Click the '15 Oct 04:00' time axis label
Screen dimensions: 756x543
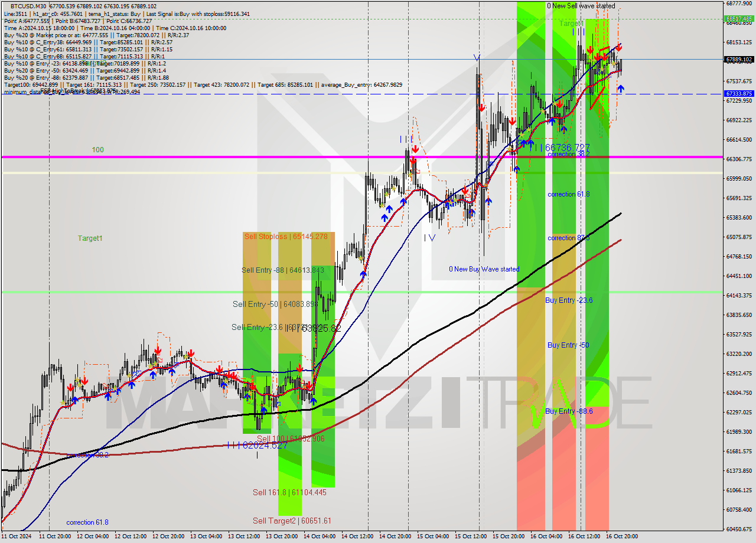click(433, 537)
